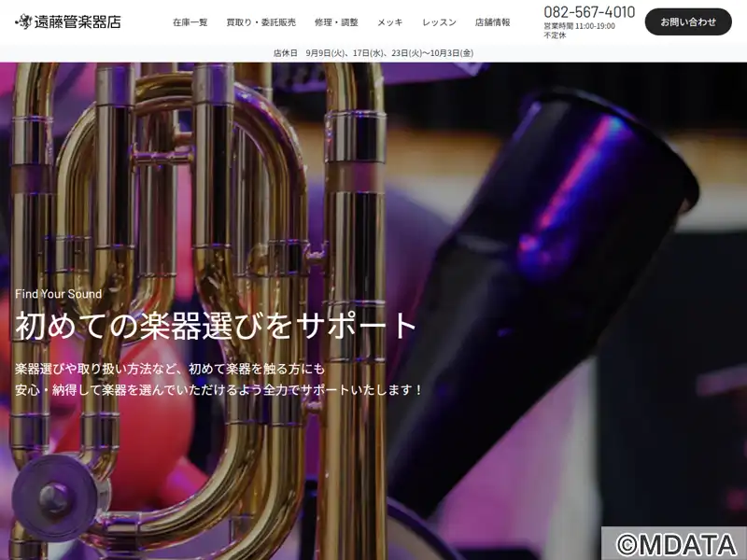Click the 営業時間 11:00-19:00 text

coord(579,26)
